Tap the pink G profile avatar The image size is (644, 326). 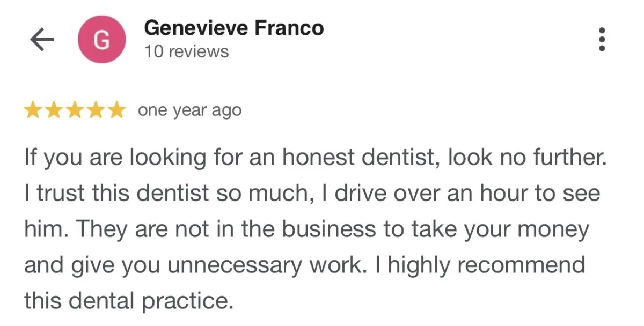tap(101, 40)
